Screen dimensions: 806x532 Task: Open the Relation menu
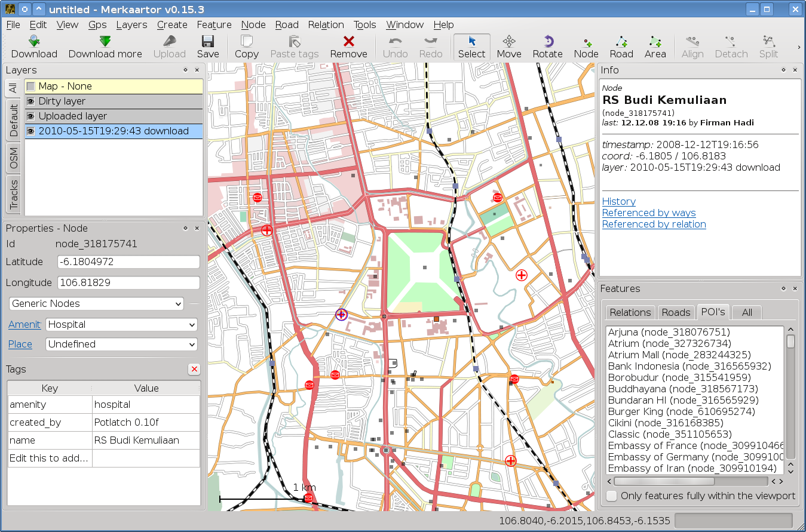coord(326,24)
